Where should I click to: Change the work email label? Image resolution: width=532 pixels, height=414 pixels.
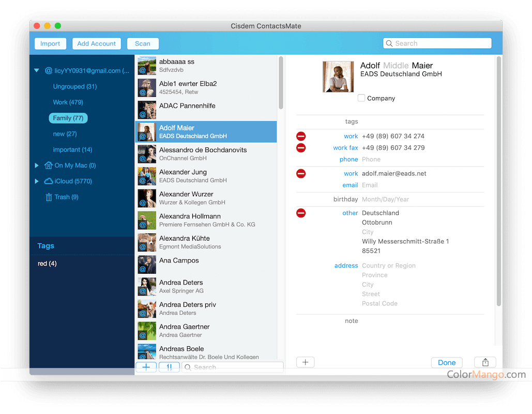pos(351,173)
